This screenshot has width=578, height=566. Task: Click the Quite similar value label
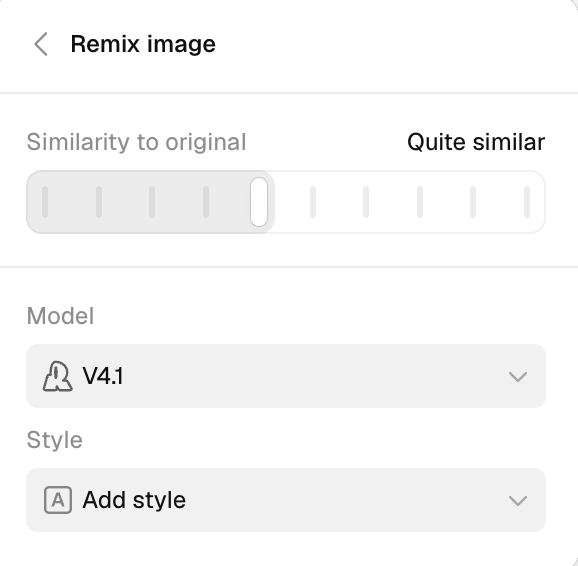pos(476,142)
